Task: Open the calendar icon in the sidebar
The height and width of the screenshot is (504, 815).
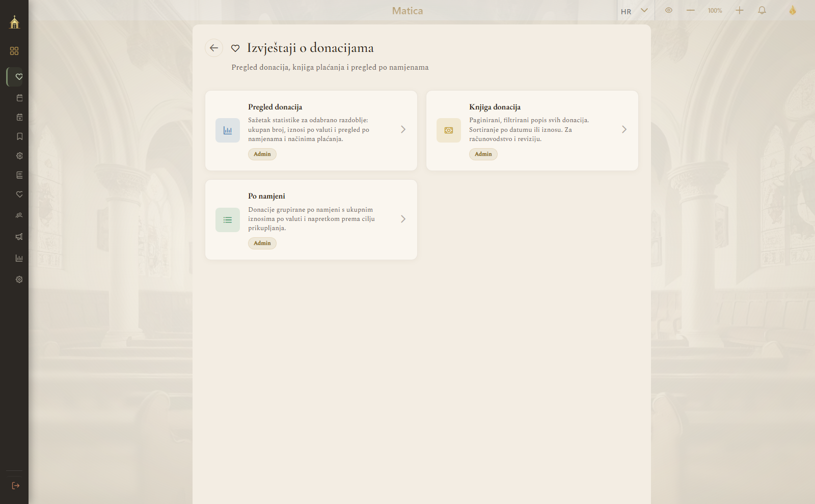Action: 19,98
